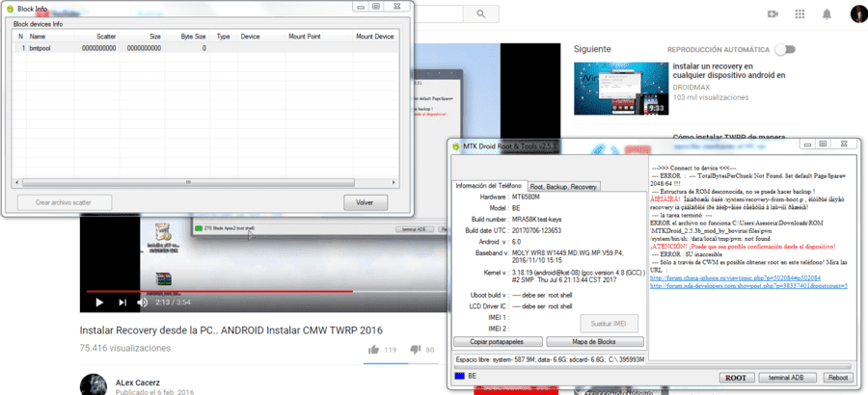
Task: Click Copiar portapapeles button
Action: pos(497,341)
